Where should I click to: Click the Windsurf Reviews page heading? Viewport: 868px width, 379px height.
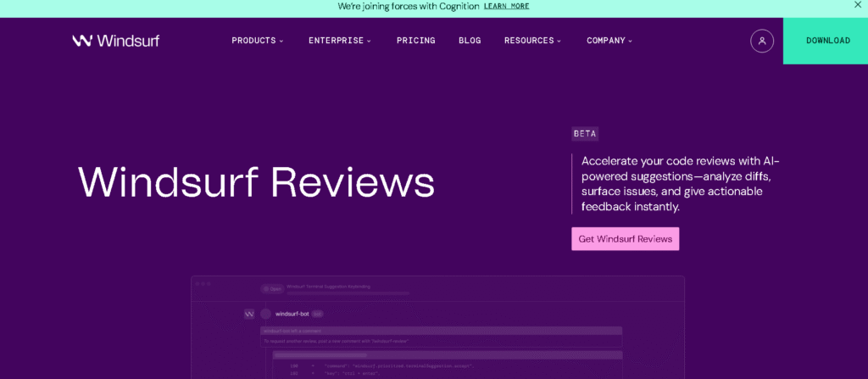(x=256, y=181)
